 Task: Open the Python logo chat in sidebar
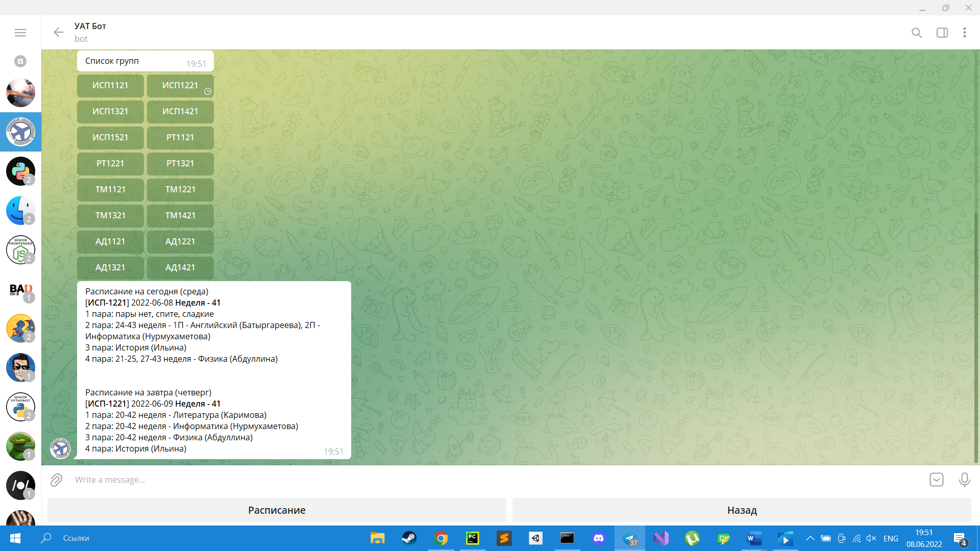(x=20, y=171)
